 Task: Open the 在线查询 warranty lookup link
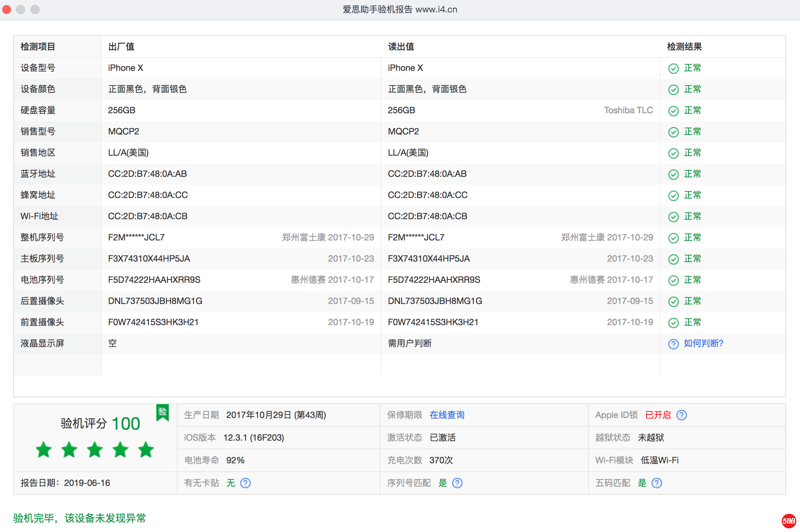(x=446, y=415)
